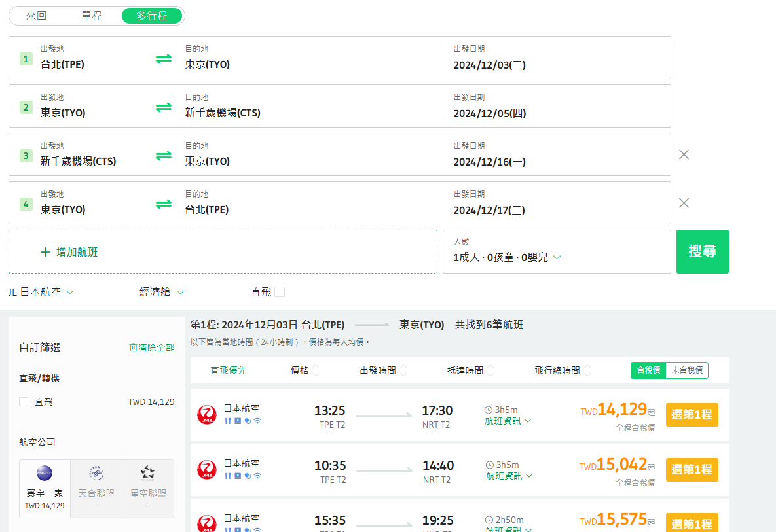Change leg 2 date 2024/12/05(四)
The height and width of the screenshot is (532, 776).
pyautogui.click(x=489, y=114)
